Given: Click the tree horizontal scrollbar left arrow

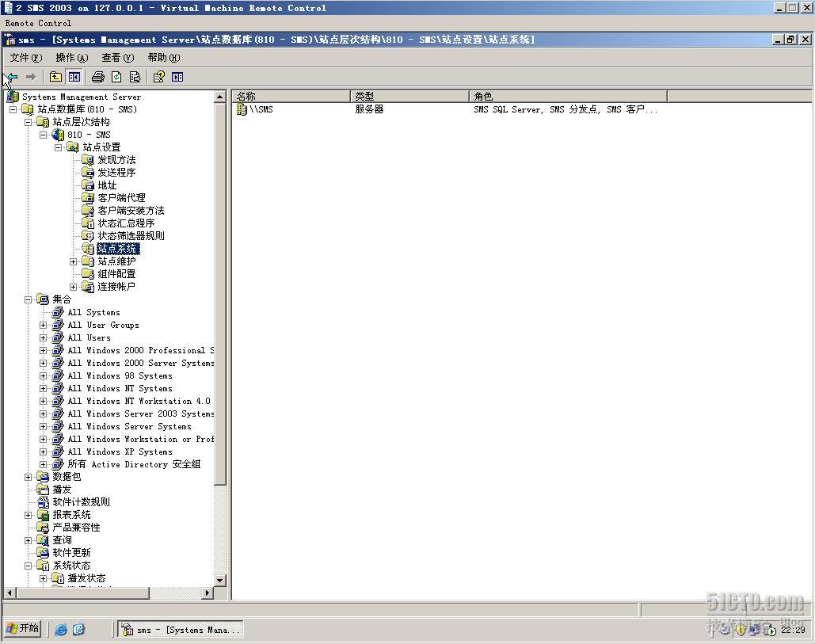Looking at the screenshot, I should click(10, 593).
